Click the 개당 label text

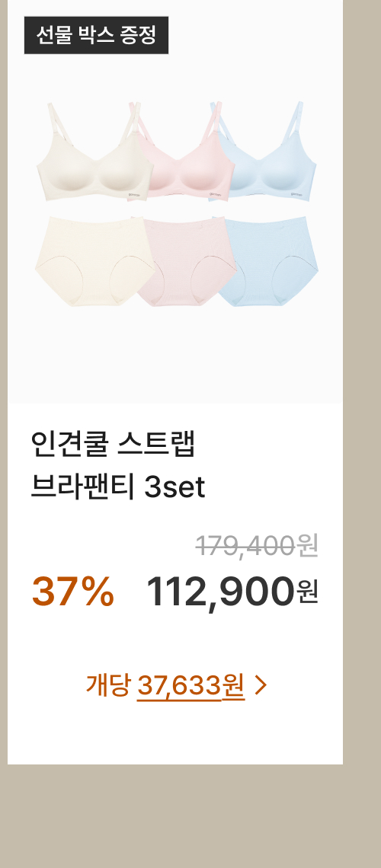pos(108,686)
